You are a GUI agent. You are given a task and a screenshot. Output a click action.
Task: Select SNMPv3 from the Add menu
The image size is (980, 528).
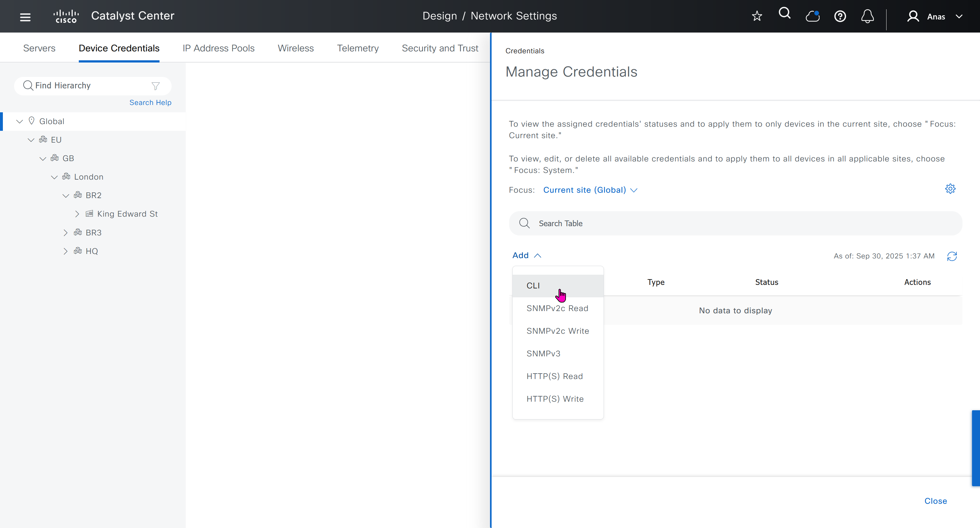pos(543,353)
